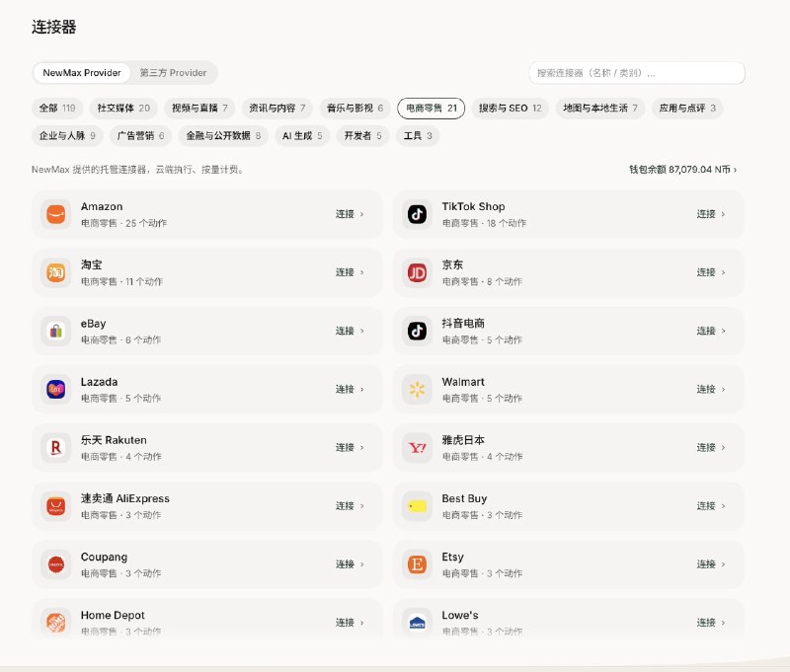This screenshot has width=790, height=672.
Task: Select the 搜索与 SEO filter chip
Action: [511, 109]
